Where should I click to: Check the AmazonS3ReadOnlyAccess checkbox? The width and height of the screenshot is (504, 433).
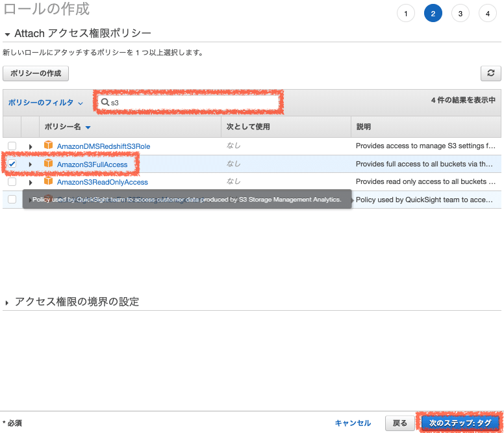pyautogui.click(x=12, y=182)
